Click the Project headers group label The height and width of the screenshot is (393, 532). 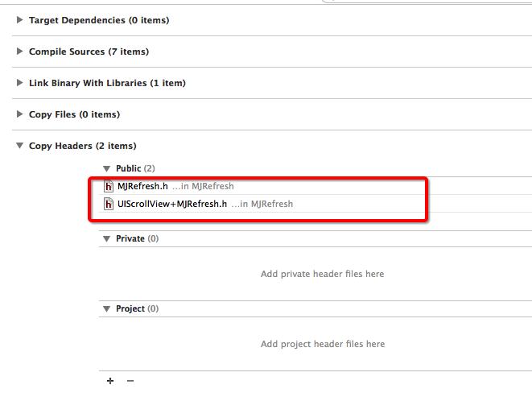pos(130,308)
